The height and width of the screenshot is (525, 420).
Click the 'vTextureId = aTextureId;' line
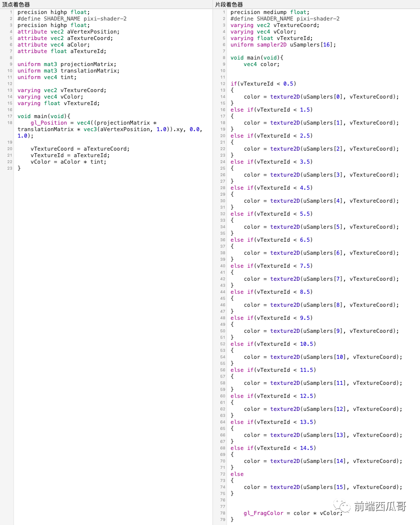pyautogui.click(x=70, y=155)
